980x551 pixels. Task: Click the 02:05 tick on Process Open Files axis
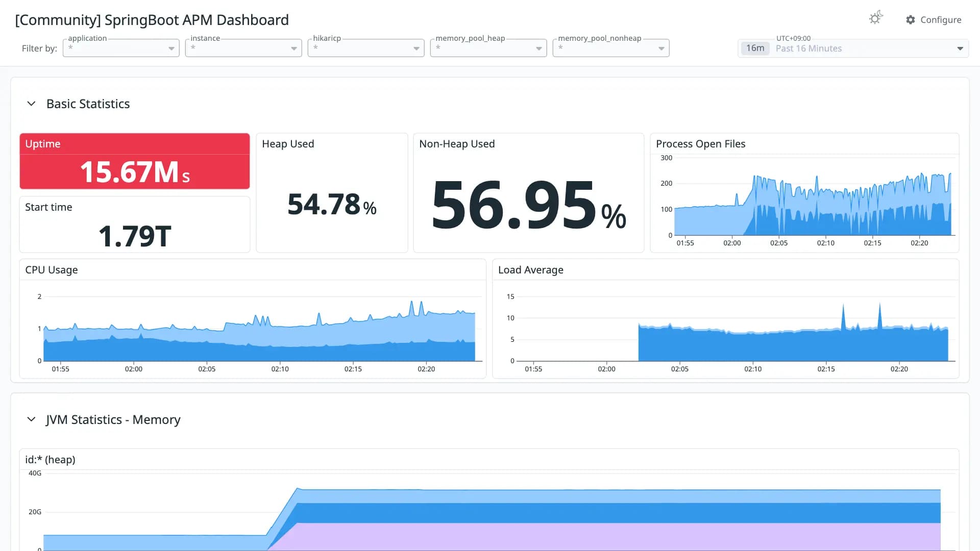[778, 243]
